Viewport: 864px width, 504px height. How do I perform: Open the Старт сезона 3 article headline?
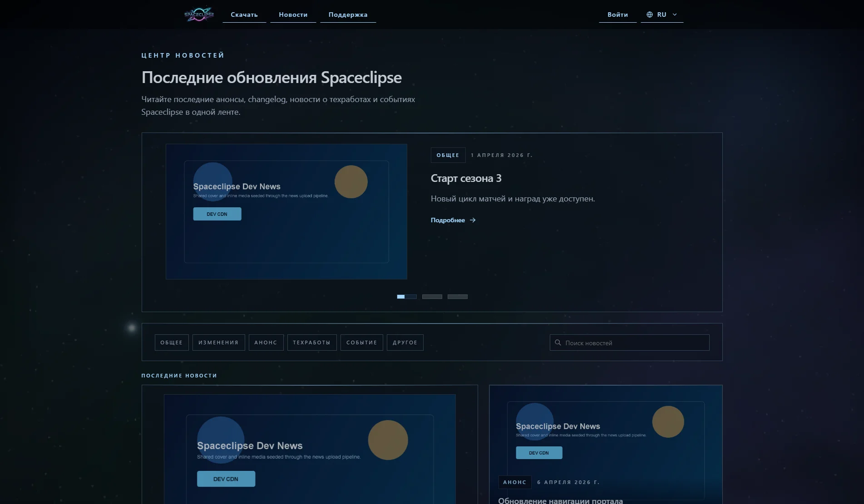point(466,179)
